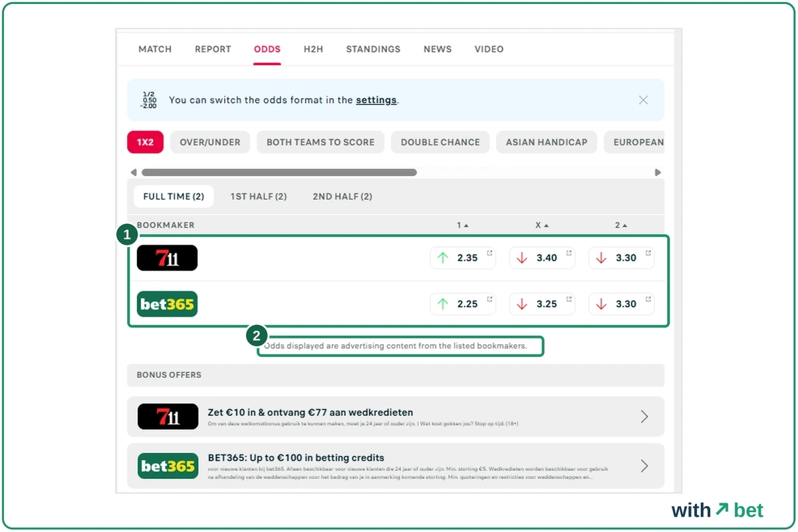The image size is (798, 532).
Task: Open the 711 bookmaker logo in odds table
Action: pyautogui.click(x=167, y=258)
